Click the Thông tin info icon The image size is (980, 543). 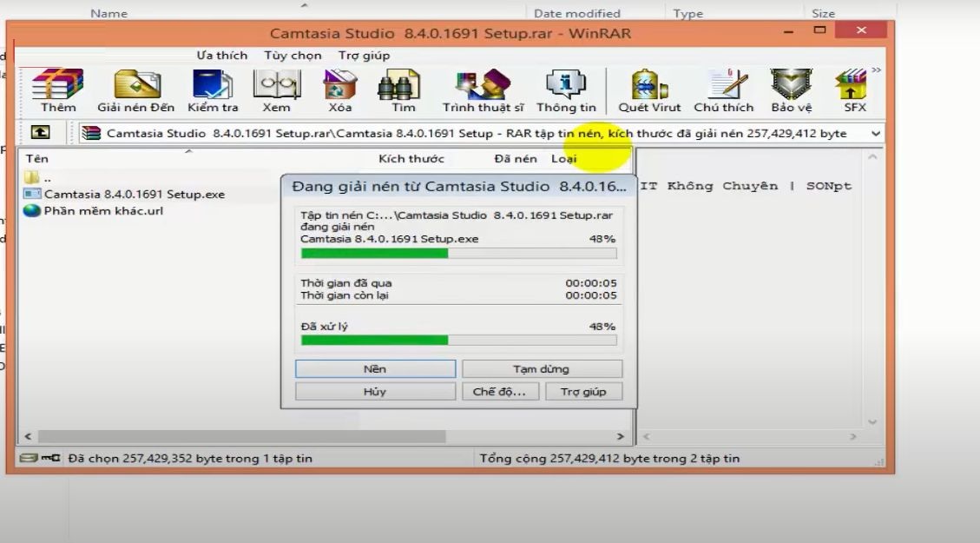point(566,87)
